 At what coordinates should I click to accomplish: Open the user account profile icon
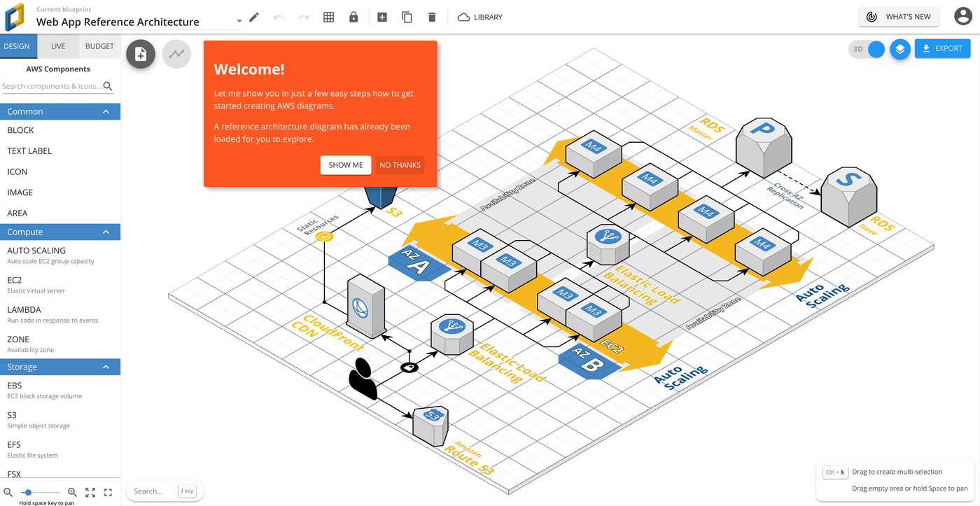(964, 17)
